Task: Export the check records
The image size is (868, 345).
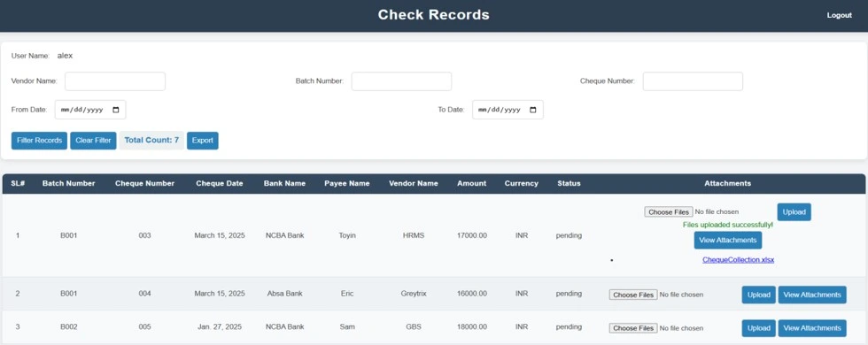Action: coord(203,141)
